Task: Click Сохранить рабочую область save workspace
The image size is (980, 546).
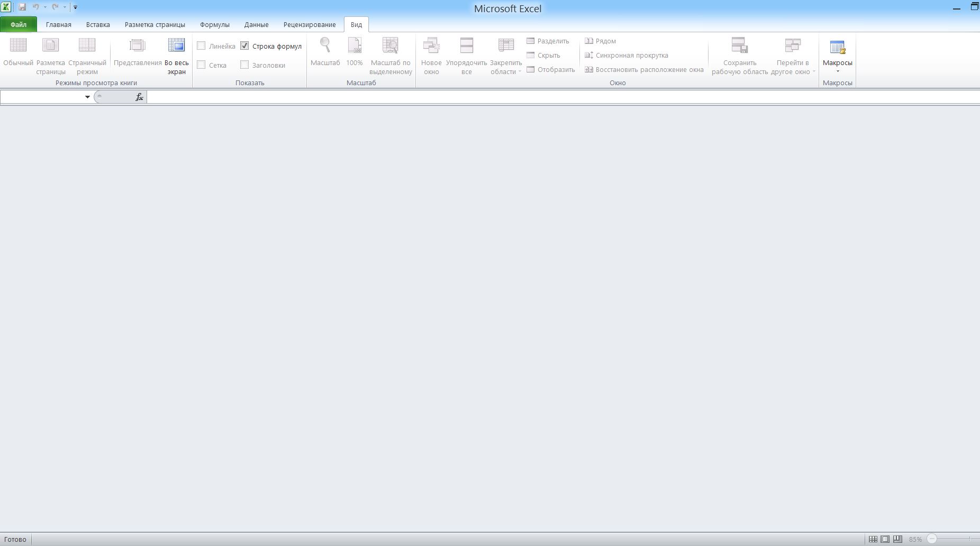Action: [x=740, y=56]
